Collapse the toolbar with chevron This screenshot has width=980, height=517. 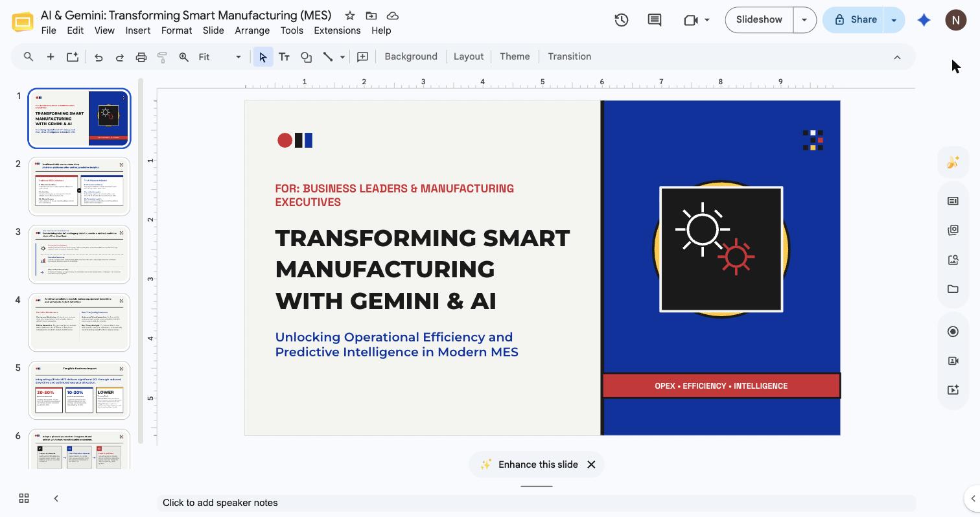(897, 57)
